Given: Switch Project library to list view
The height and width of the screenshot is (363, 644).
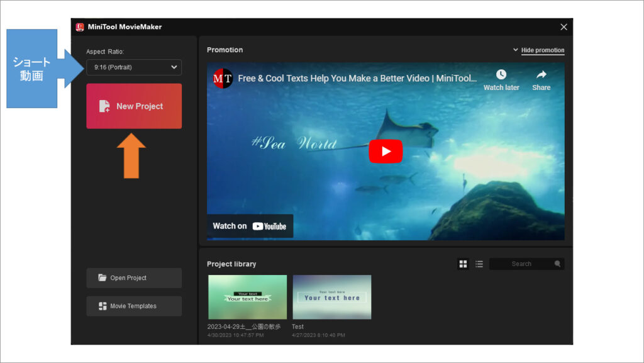Looking at the screenshot, I should 479,264.
